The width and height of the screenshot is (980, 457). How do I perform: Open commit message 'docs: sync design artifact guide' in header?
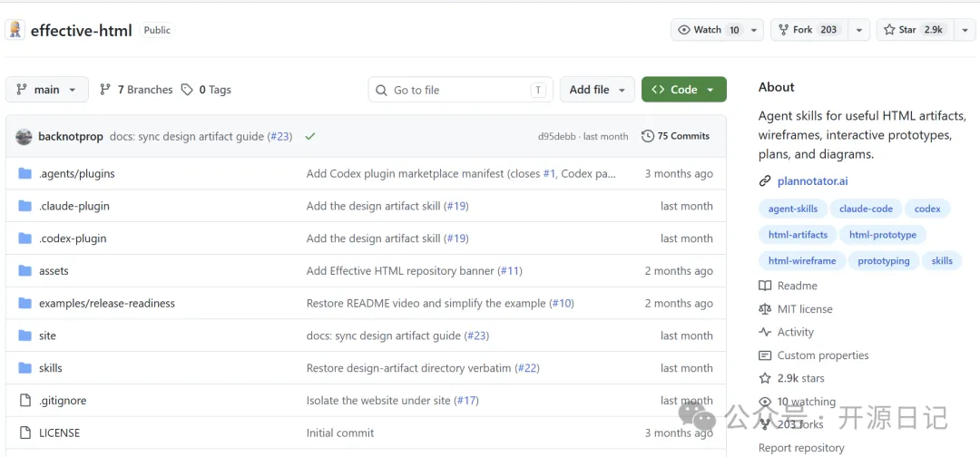click(x=187, y=136)
